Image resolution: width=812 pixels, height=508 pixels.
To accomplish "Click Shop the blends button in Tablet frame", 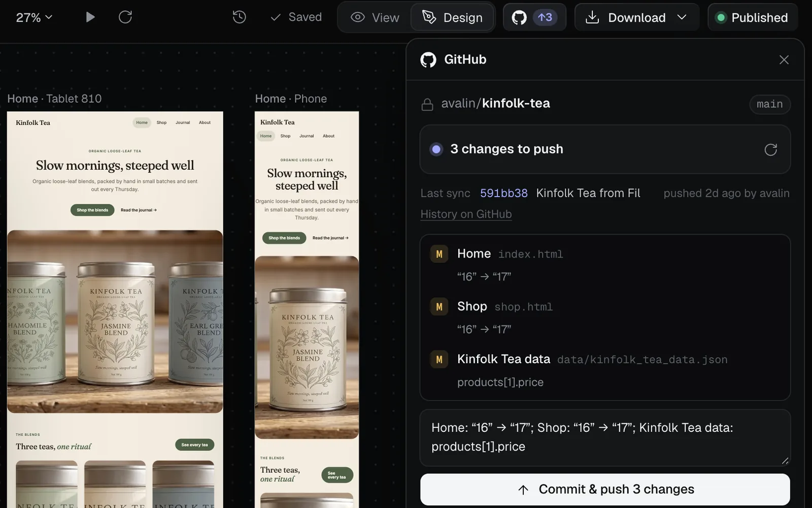I will coord(92,210).
